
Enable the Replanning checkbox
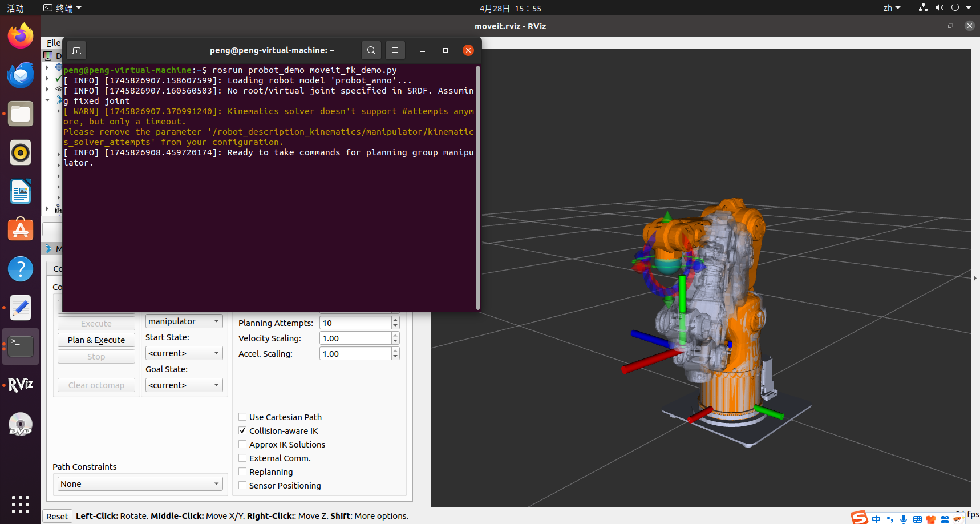point(242,472)
